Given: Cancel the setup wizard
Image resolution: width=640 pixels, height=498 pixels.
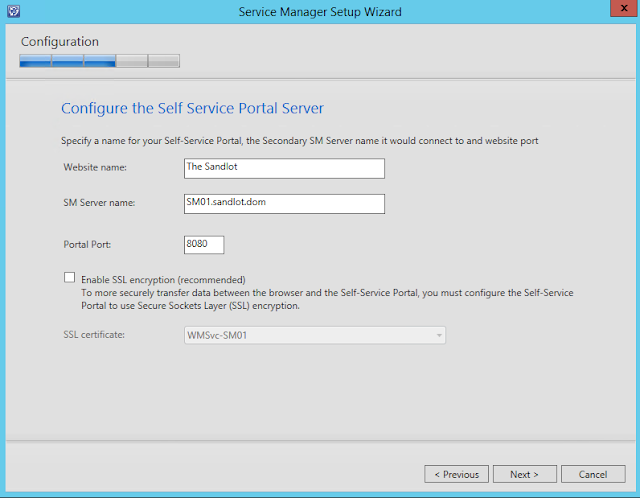Looking at the screenshot, I should 593,474.
